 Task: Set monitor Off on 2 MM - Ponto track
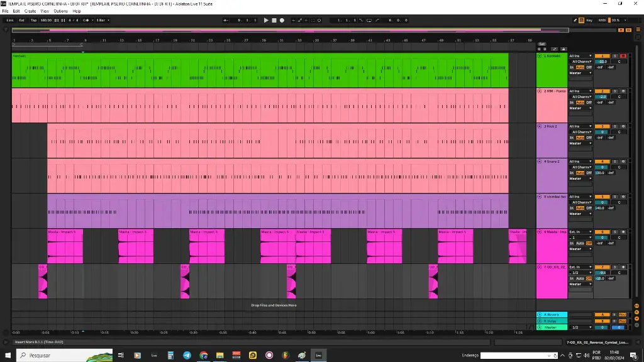click(x=589, y=102)
